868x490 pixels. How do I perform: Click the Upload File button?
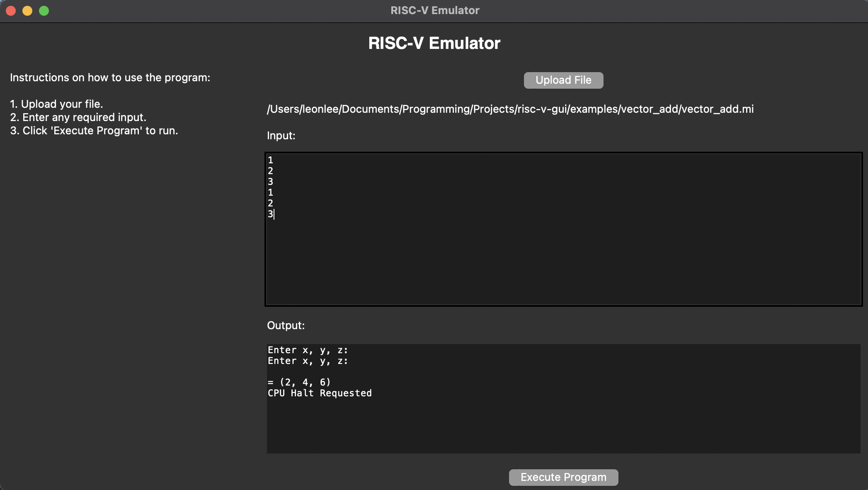click(x=563, y=80)
